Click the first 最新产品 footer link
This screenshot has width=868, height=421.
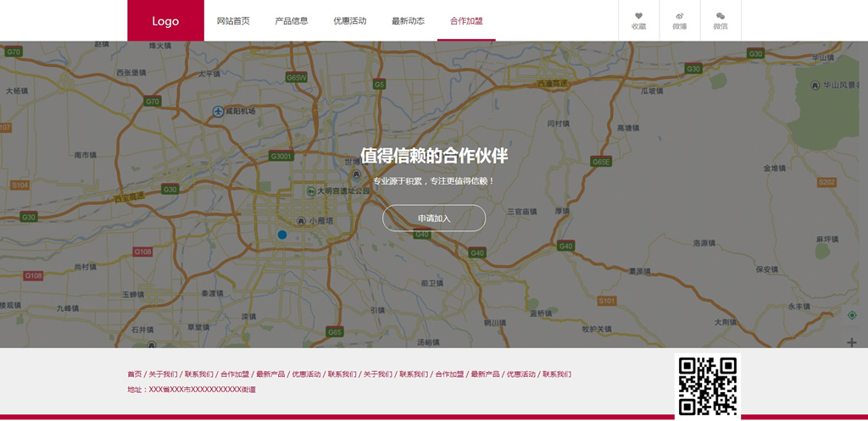coord(270,374)
